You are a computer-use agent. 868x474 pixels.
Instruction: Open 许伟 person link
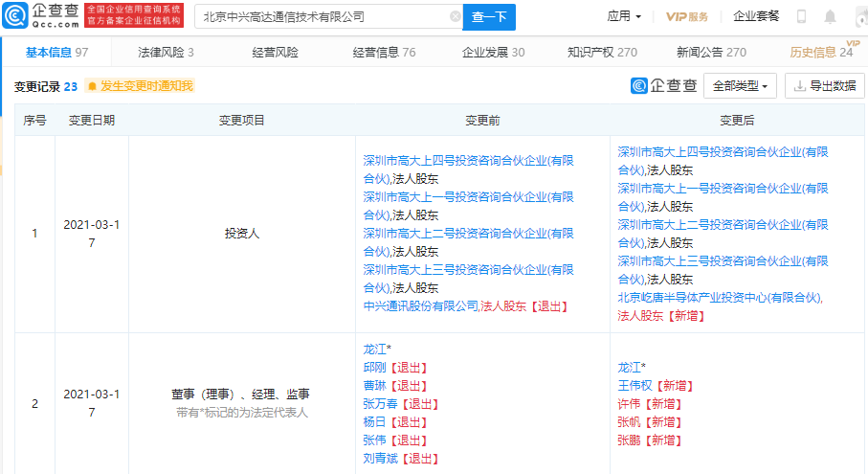pos(629,404)
